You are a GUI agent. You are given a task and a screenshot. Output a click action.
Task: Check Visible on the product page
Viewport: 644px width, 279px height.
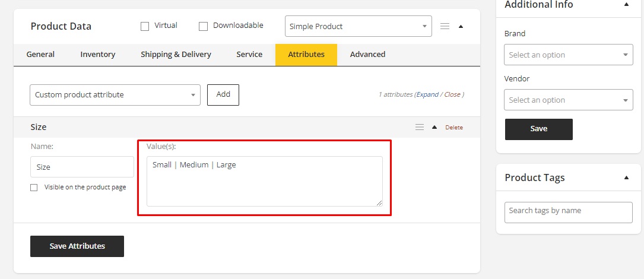tap(34, 188)
